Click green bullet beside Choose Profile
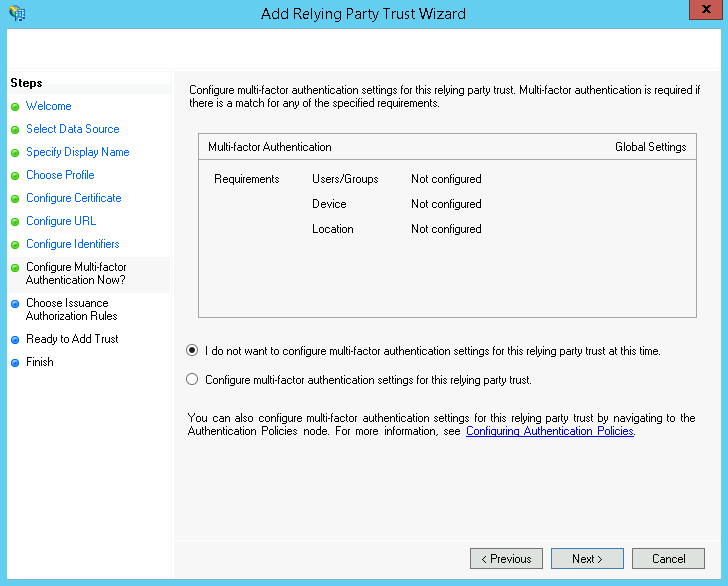 click(15, 176)
